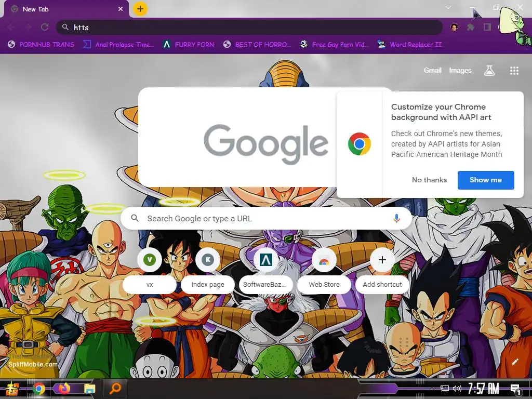Click the 7:57 AM taskbar clock
This screenshot has height=399, width=532.
(483, 389)
